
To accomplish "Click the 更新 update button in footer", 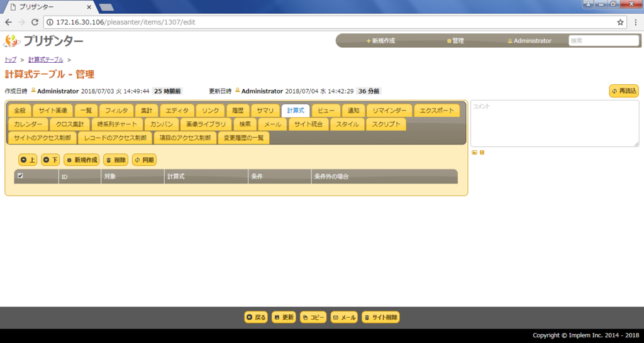I will pos(284,317).
